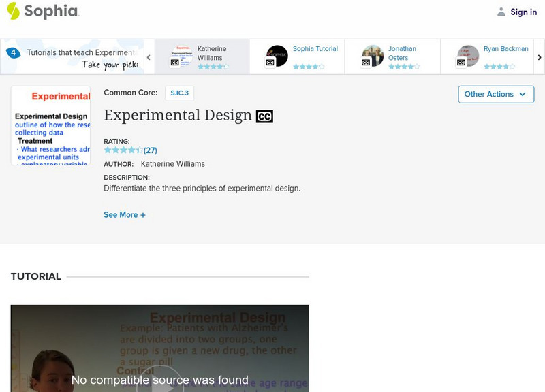545x392 pixels.
Task: Expand the description with See More
Action: pos(125,214)
